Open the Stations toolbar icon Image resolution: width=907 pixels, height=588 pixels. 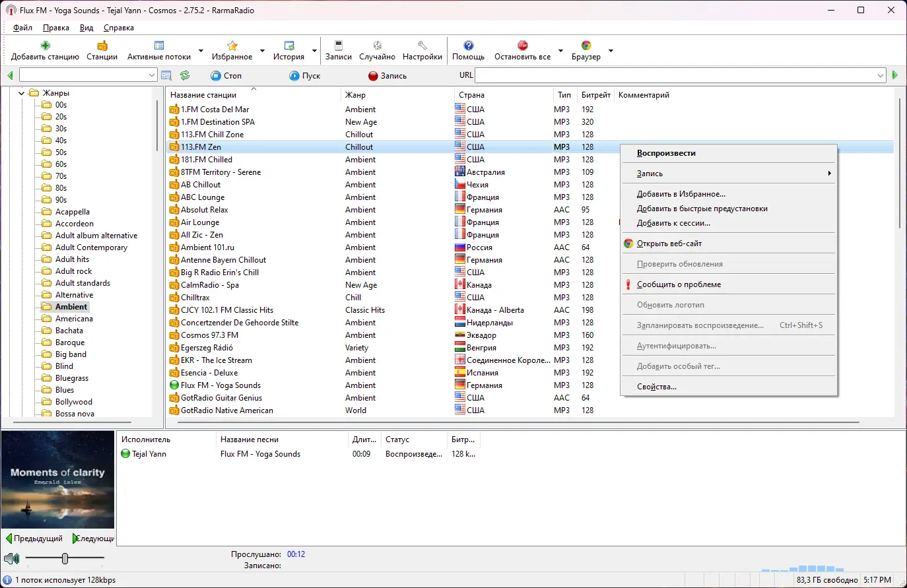point(102,46)
